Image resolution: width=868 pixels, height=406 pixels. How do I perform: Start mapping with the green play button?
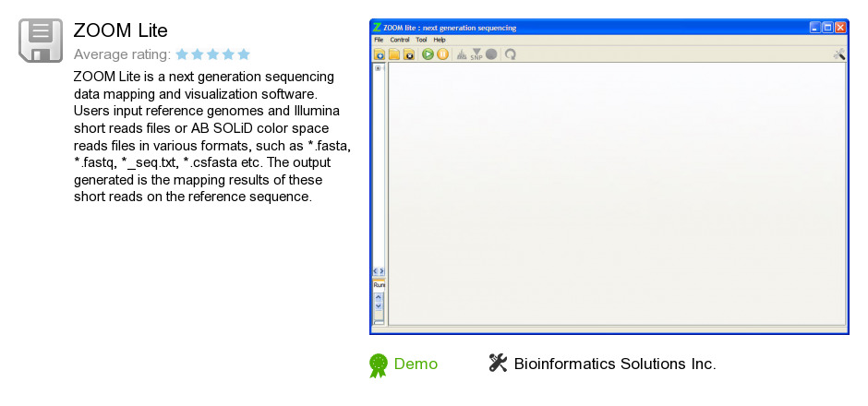click(428, 54)
